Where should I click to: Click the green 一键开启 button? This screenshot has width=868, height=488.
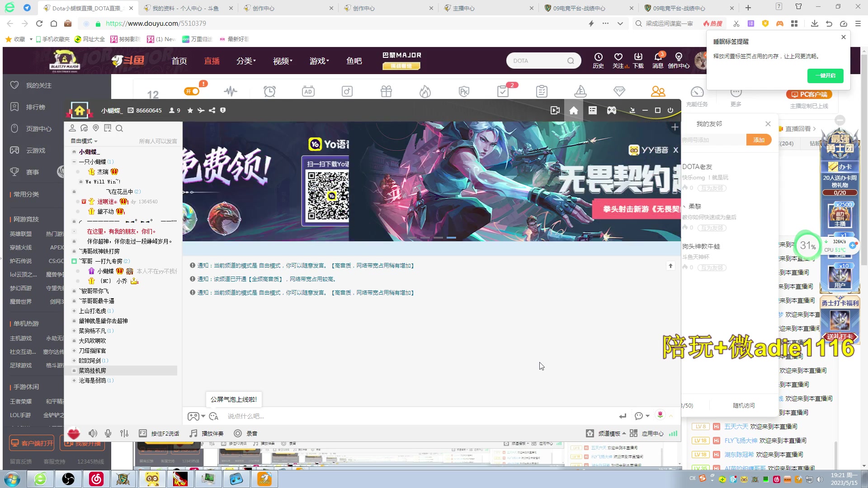coord(825,75)
